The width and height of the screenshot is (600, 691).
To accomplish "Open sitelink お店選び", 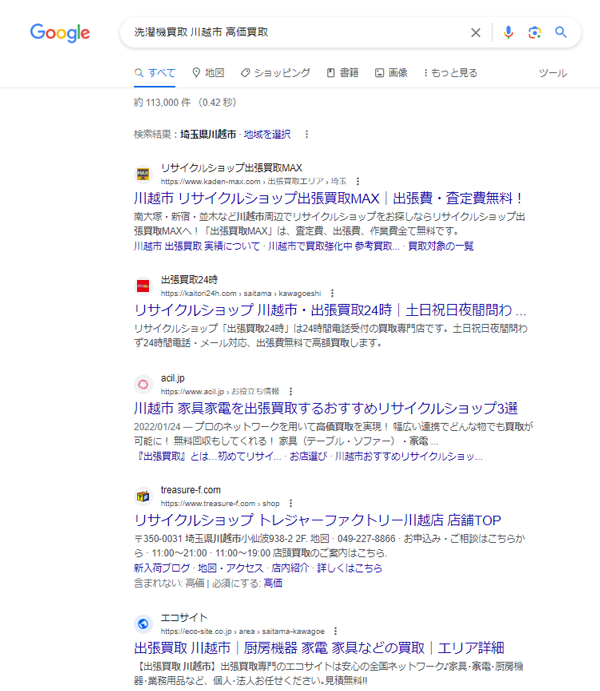I will (308, 457).
